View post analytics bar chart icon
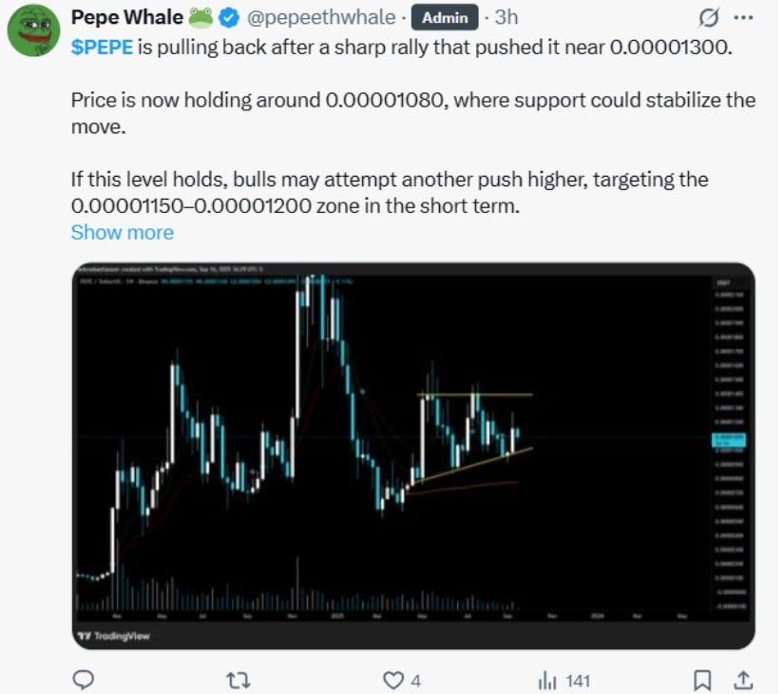784x694 pixels. click(x=547, y=681)
